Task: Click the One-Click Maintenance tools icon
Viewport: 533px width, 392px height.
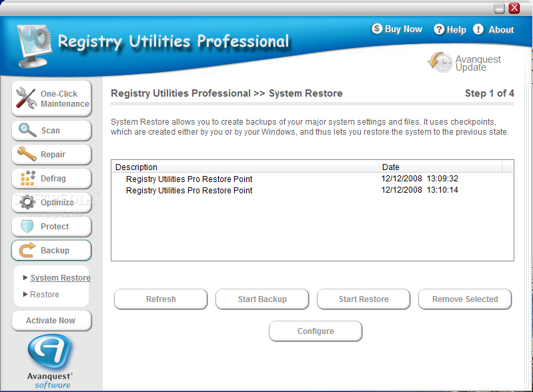Action: tap(26, 98)
